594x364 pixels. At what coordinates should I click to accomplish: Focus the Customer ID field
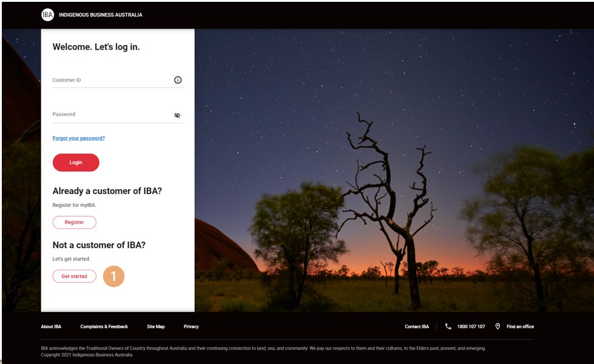118,80
